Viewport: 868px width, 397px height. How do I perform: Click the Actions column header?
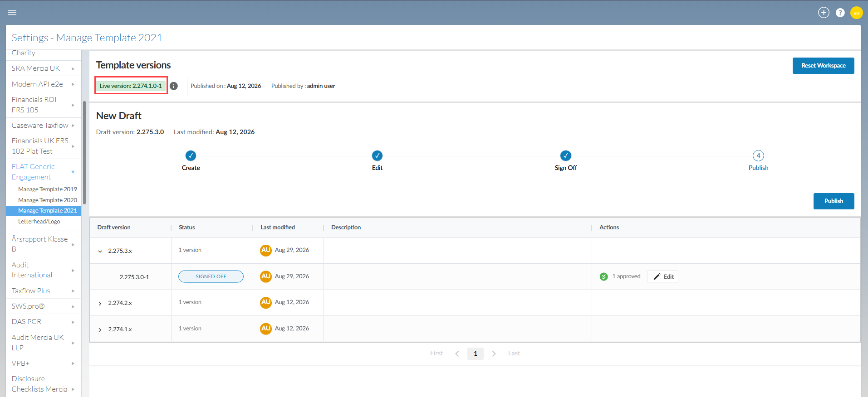(609, 228)
